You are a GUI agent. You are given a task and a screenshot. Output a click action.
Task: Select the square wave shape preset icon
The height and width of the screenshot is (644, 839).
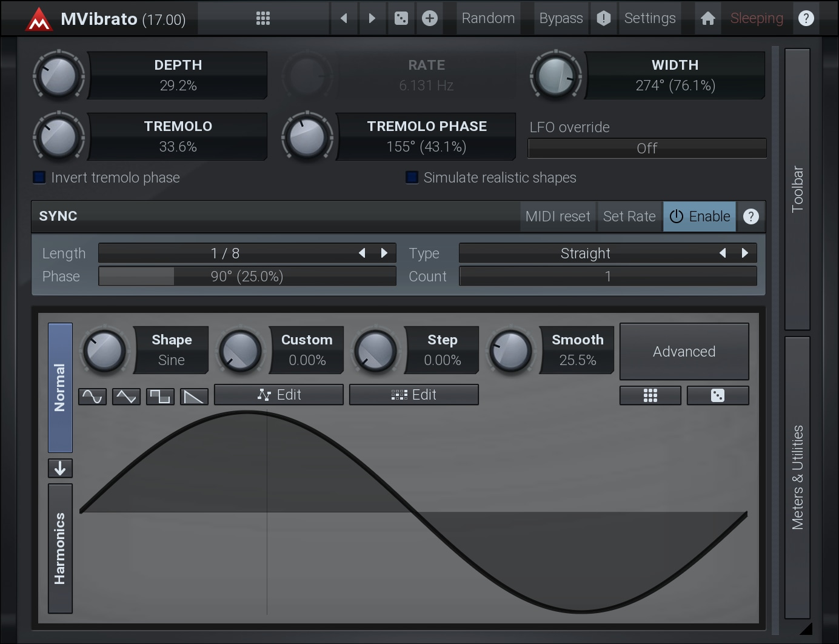coord(160,397)
